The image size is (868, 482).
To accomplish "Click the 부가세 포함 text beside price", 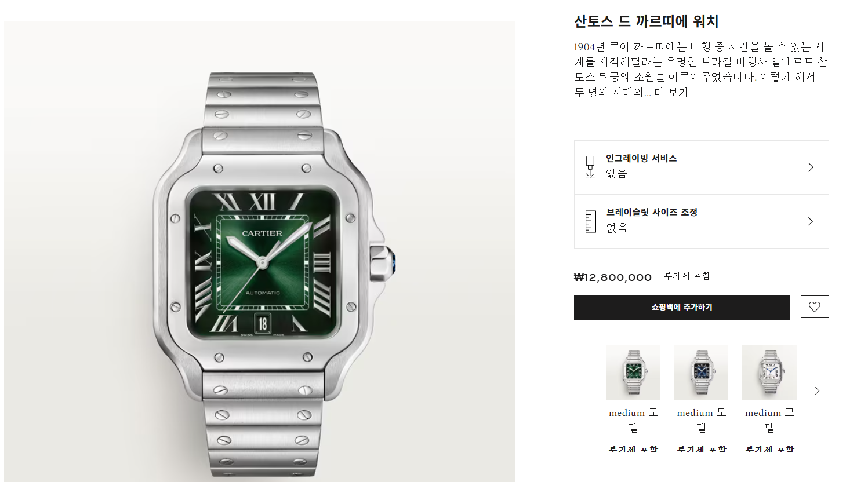I will click(687, 276).
